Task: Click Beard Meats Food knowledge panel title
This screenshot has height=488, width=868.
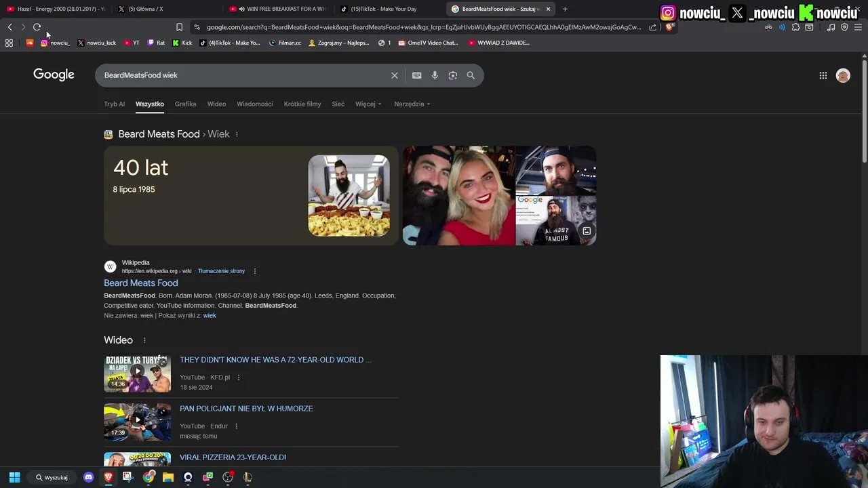Action: pyautogui.click(x=159, y=134)
